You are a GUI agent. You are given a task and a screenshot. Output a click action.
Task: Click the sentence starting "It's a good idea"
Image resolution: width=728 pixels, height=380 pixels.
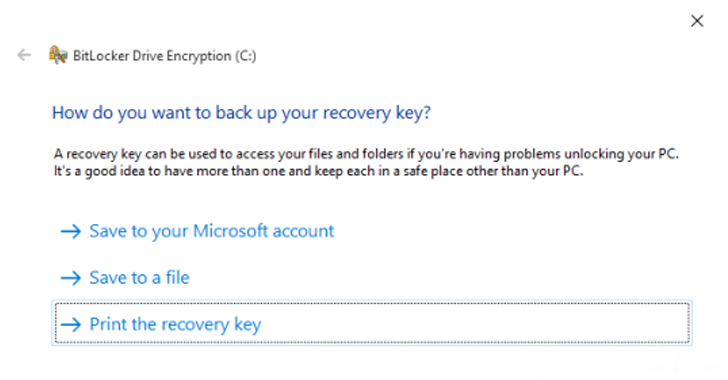click(318, 171)
